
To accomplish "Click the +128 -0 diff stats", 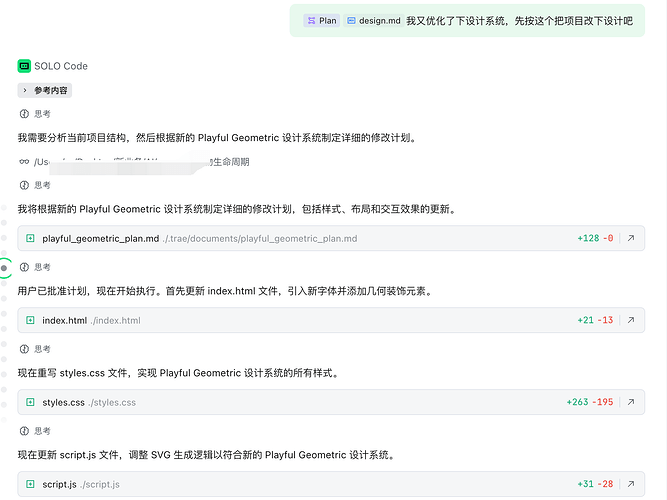I will [x=595, y=238].
